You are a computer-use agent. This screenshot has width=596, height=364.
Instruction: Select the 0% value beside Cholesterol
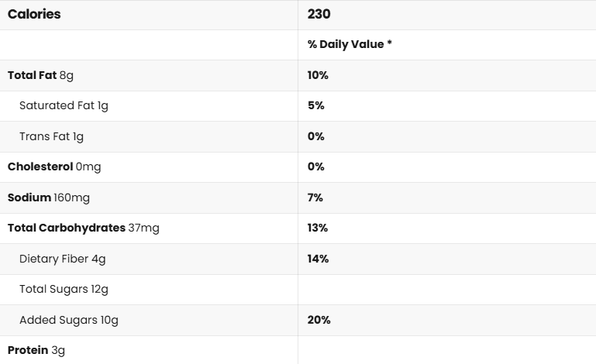coord(315,167)
